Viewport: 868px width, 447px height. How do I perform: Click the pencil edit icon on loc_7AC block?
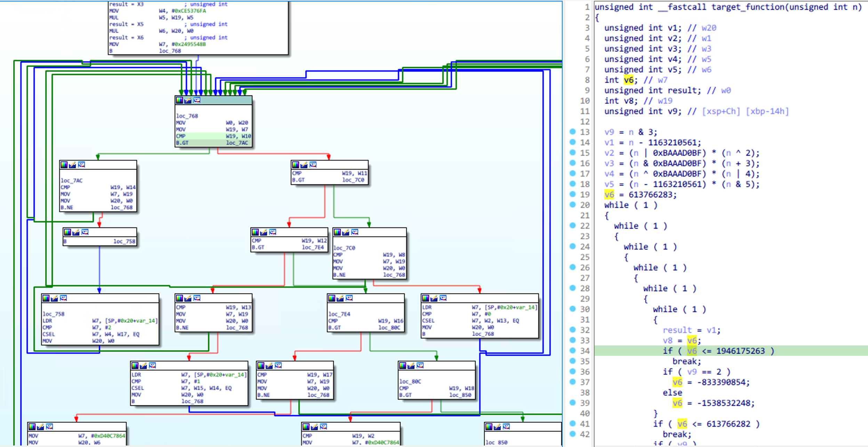coord(72,165)
